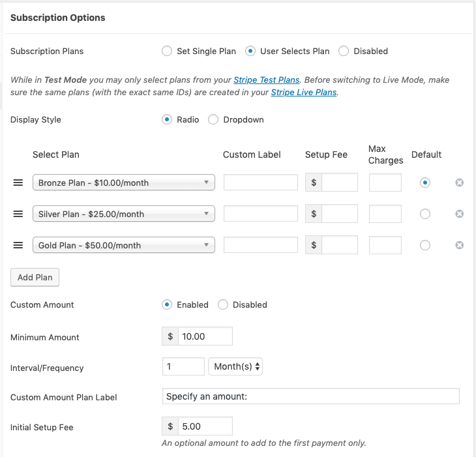Edit the interval number field
476x457 pixels.
click(x=183, y=366)
